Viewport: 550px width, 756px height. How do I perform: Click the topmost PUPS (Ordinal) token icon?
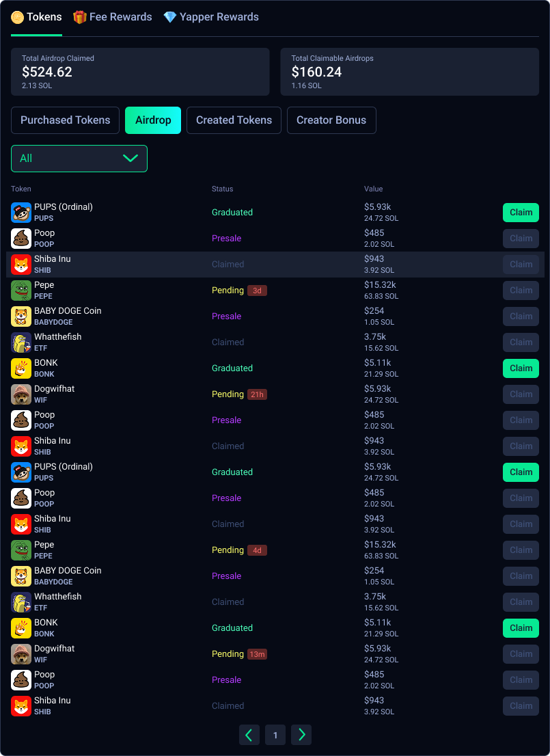pos(21,213)
